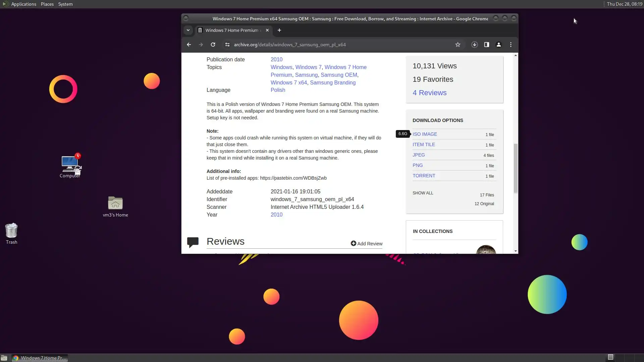Open Chrome profile avatar icon
644x362 pixels.
(x=498, y=45)
